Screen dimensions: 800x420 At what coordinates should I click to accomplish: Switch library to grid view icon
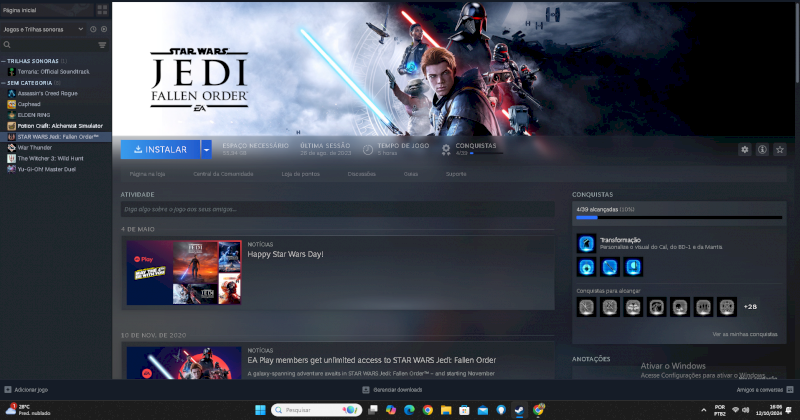tap(102, 9)
